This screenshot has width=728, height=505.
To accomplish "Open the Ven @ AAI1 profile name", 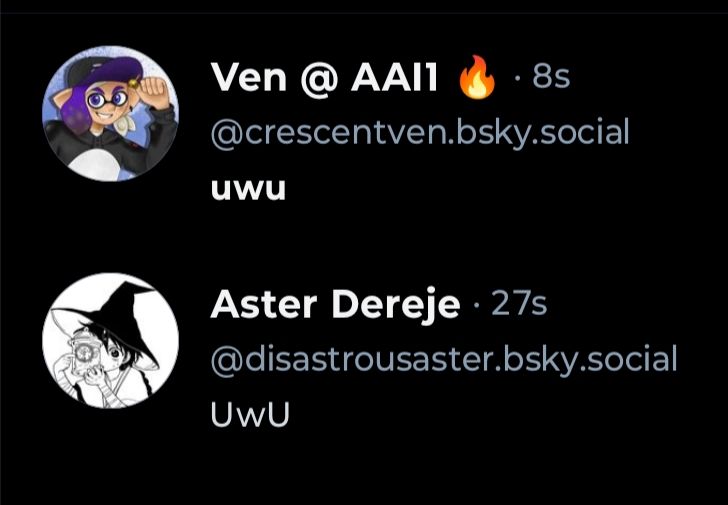I will [x=324, y=78].
